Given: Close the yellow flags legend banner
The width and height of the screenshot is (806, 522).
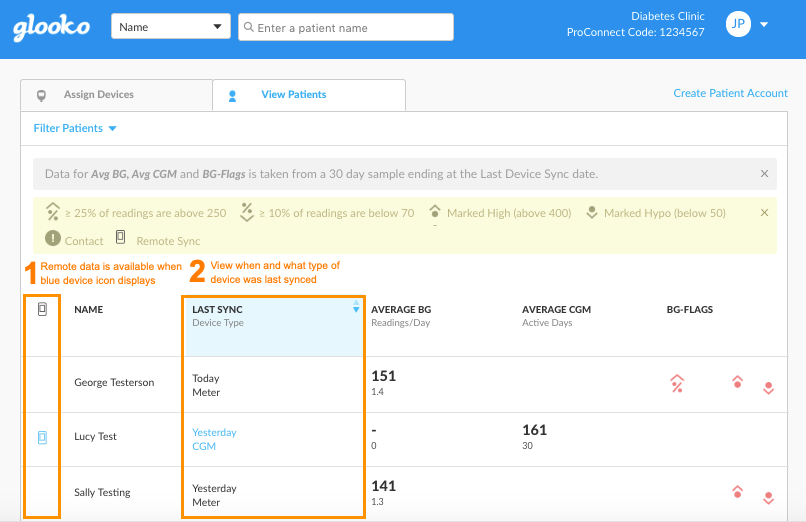Looking at the screenshot, I should tap(764, 213).
